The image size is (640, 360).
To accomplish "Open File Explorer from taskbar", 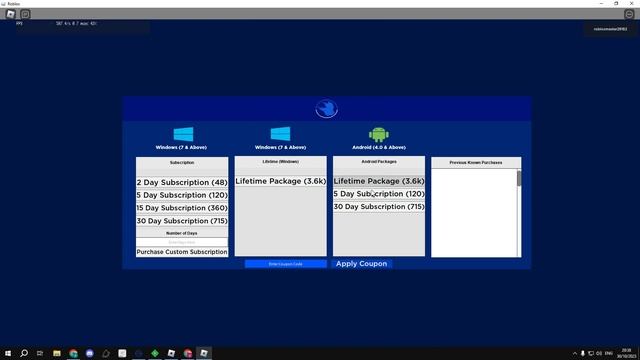I will point(57,353).
